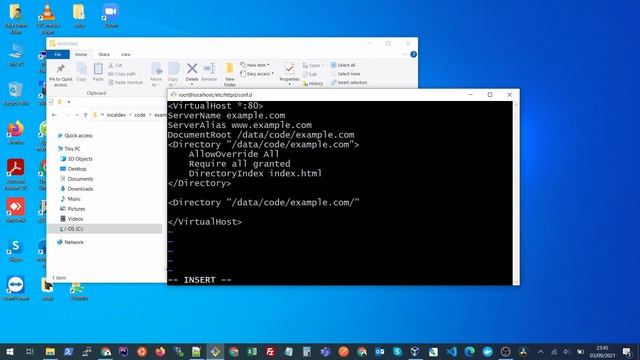Open Explorer Help question mark icon

click(x=413, y=54)
